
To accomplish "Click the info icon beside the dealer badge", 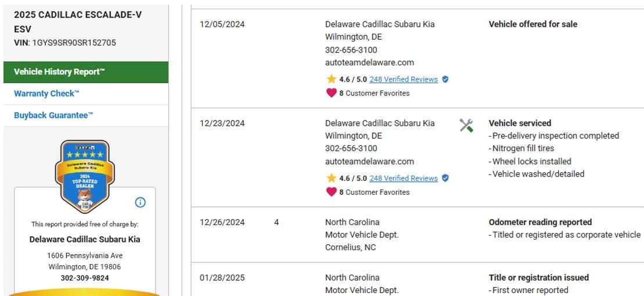I will (x=140, y=202).
